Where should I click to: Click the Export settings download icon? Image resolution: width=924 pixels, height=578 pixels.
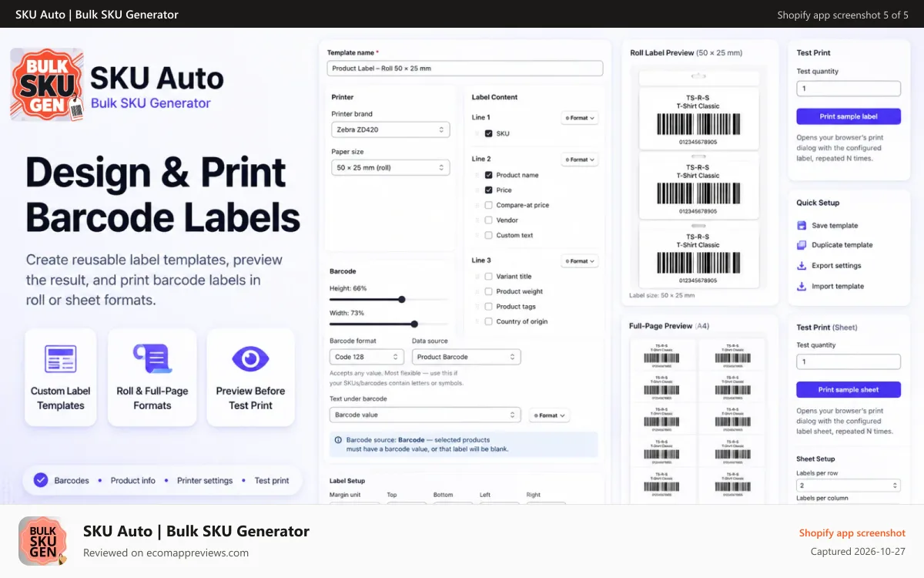tap(801, 266)
